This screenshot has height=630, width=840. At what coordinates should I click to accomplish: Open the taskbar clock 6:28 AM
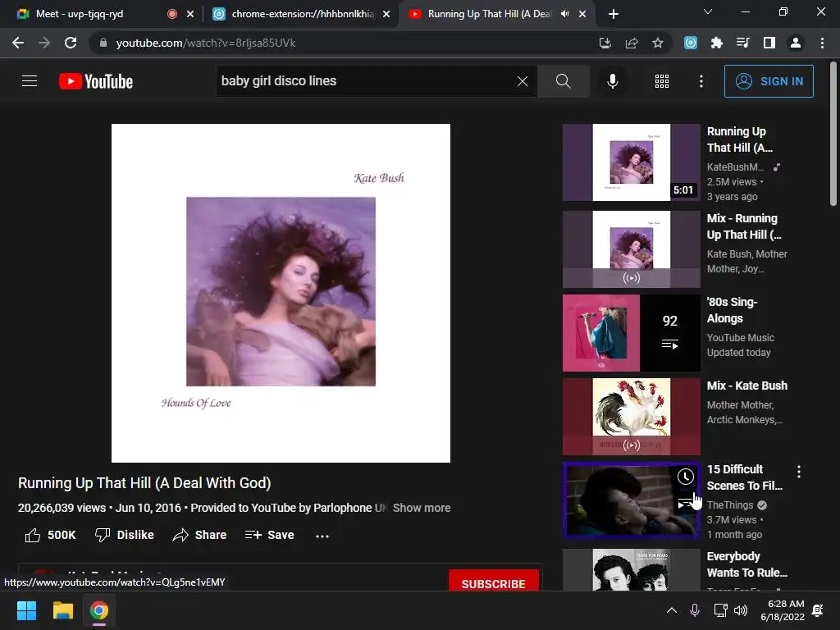[783, 610]
